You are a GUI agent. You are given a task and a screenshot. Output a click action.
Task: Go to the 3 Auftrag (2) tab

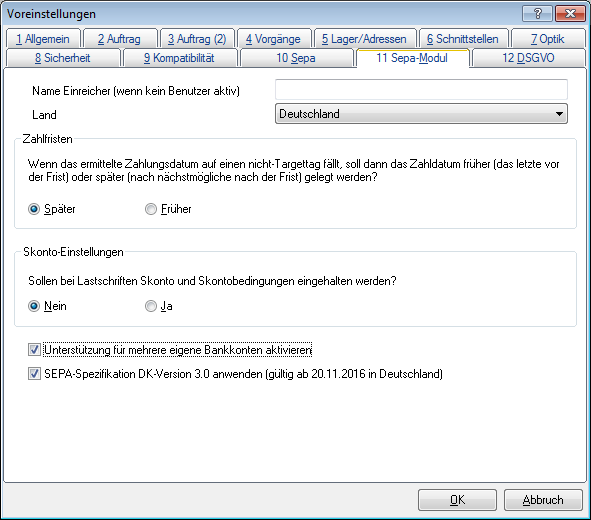pos(197,39)
